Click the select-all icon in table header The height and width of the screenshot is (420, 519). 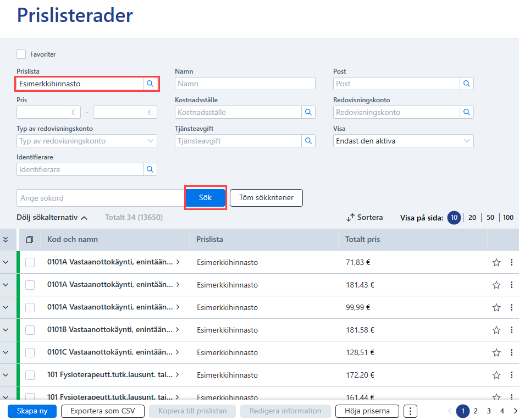point(30,240)
